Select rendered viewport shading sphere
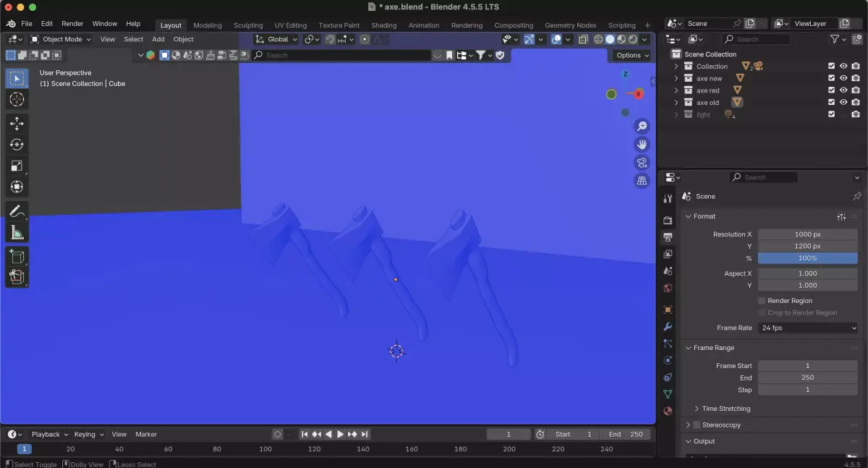Viewport: 868px width, 468px height. (x=633, y=39)
